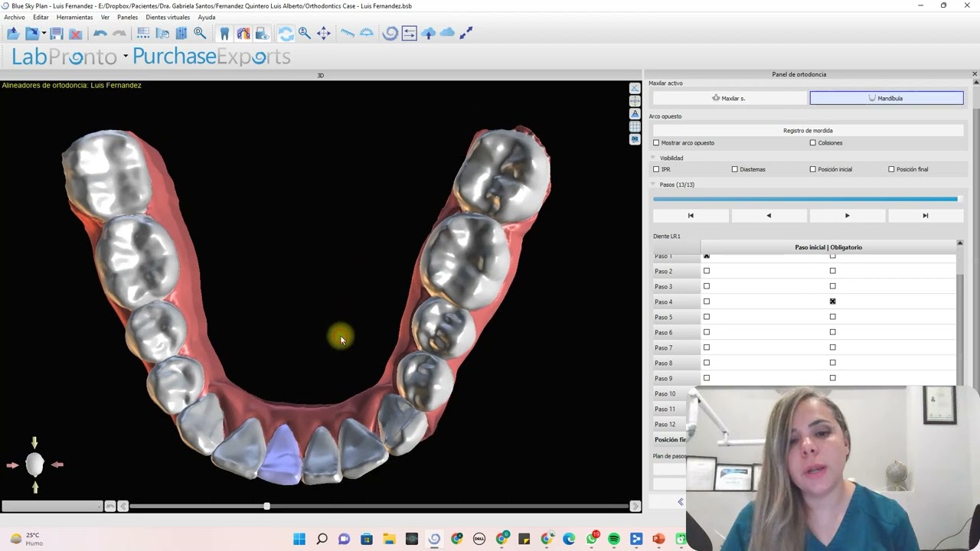Collapse the Pasos (13/13) section

654,184
